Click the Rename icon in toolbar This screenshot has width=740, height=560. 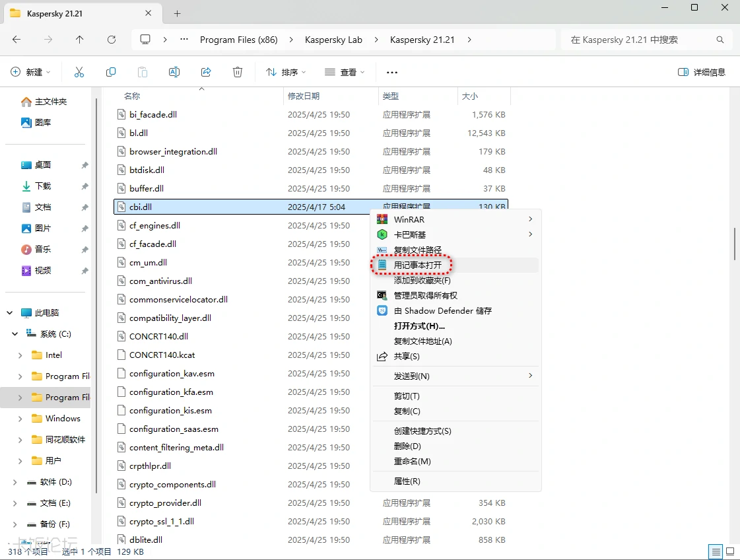point(174,72)
